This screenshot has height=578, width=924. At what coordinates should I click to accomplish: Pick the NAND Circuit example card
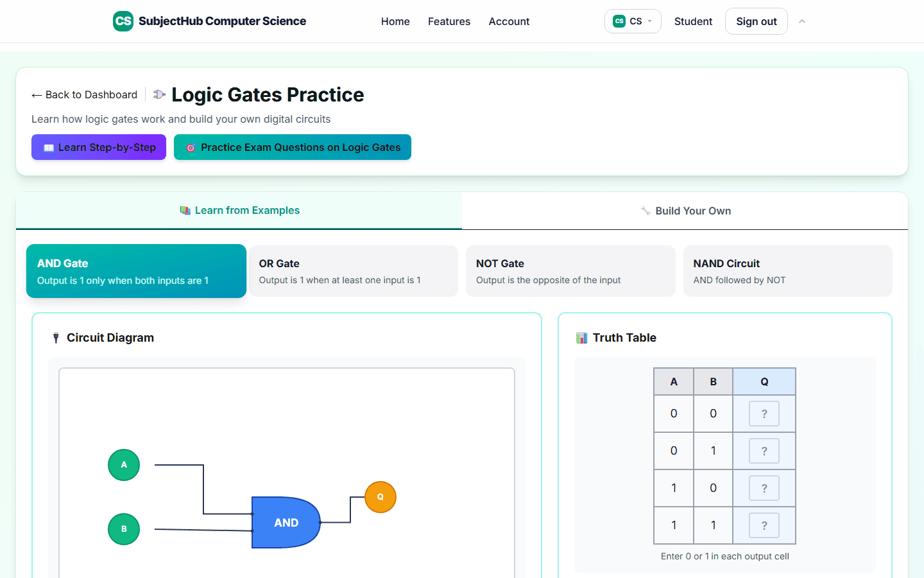788,271
